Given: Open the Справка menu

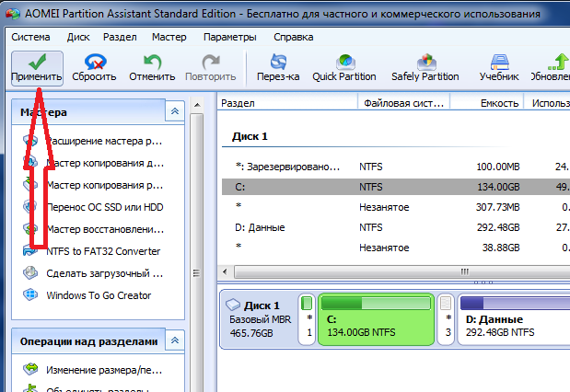Looking at the screenshot, I should 294,37.
